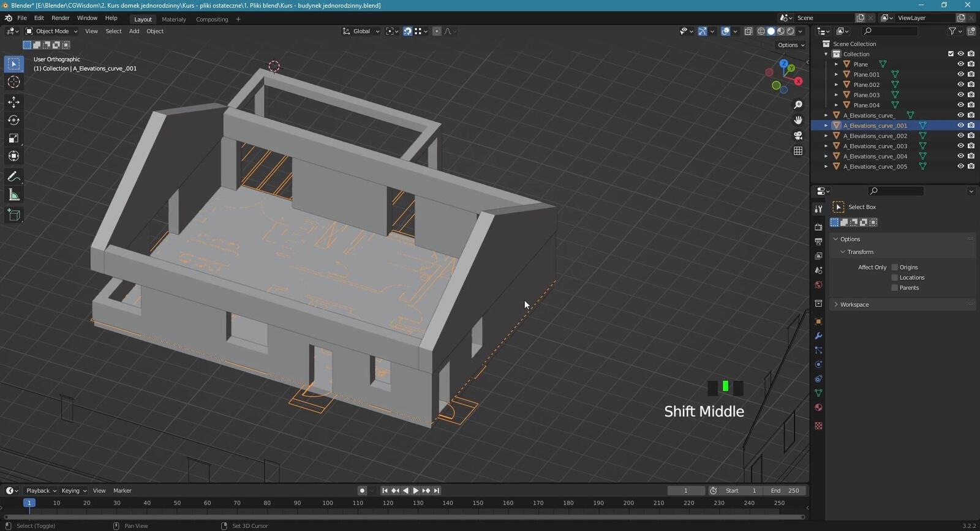This screenshot has width=980, height=531.
Task: Select the Cursor tool in the toolbar
Action: [13, 82]
